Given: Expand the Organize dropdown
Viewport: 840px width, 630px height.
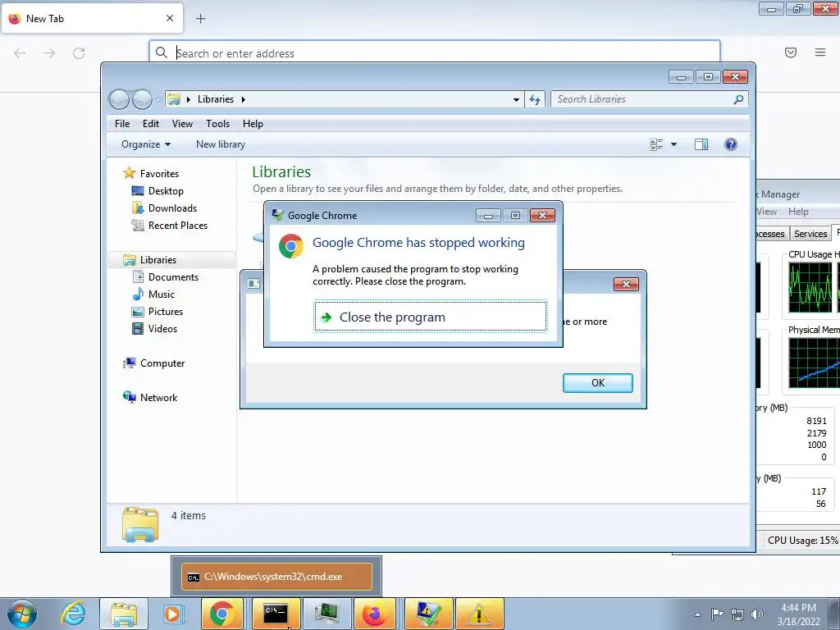Looking at the screenshot, I should 146,144.
